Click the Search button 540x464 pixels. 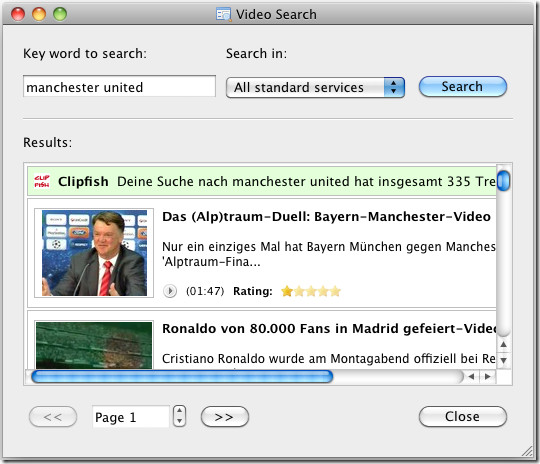463,87
